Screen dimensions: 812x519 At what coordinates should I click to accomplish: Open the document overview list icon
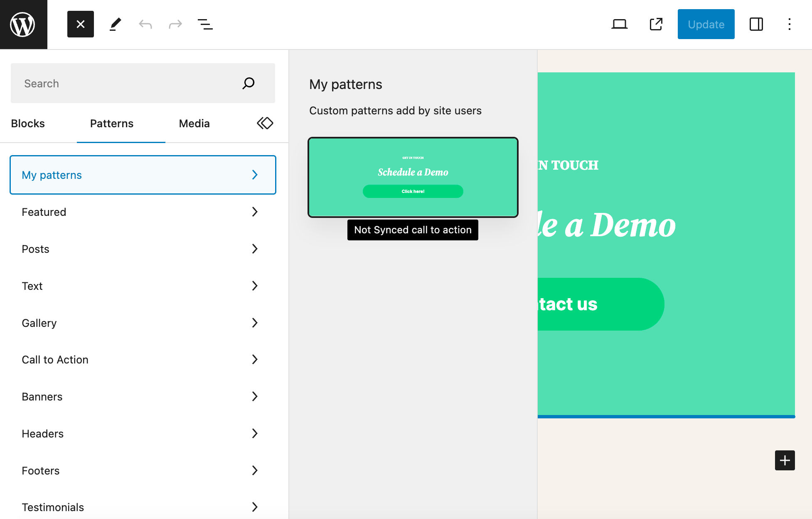[205, 24]
